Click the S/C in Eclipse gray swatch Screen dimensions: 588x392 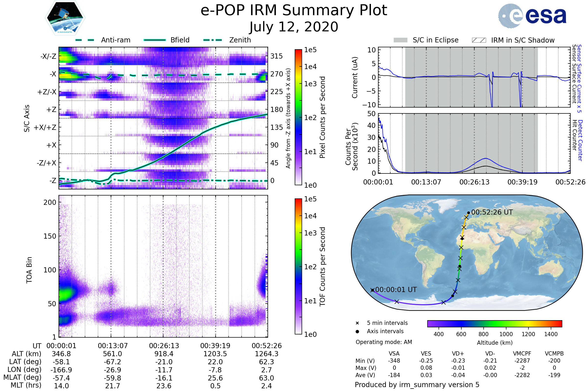coord(400,40)
